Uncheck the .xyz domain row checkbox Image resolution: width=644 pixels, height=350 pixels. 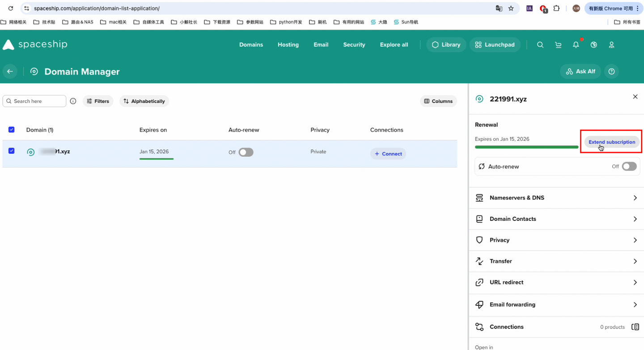point(12,151)
